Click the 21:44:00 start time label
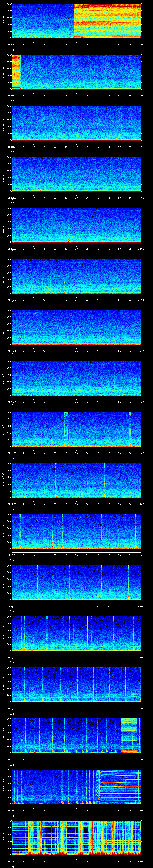 point(12,606)
